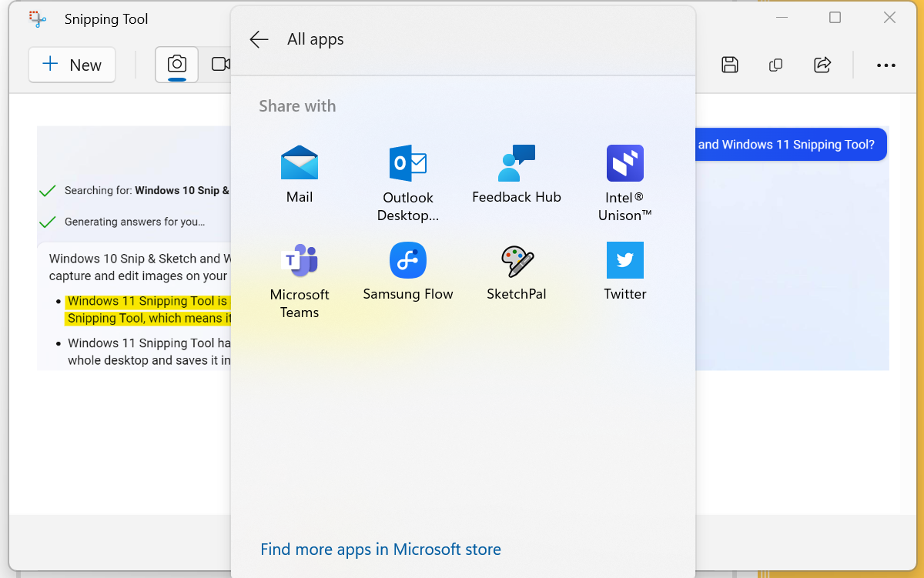Viewport: 924px width, 578px height.
Task: Click Find more apps in Microsoft store
Action: [x=380, y=550]
